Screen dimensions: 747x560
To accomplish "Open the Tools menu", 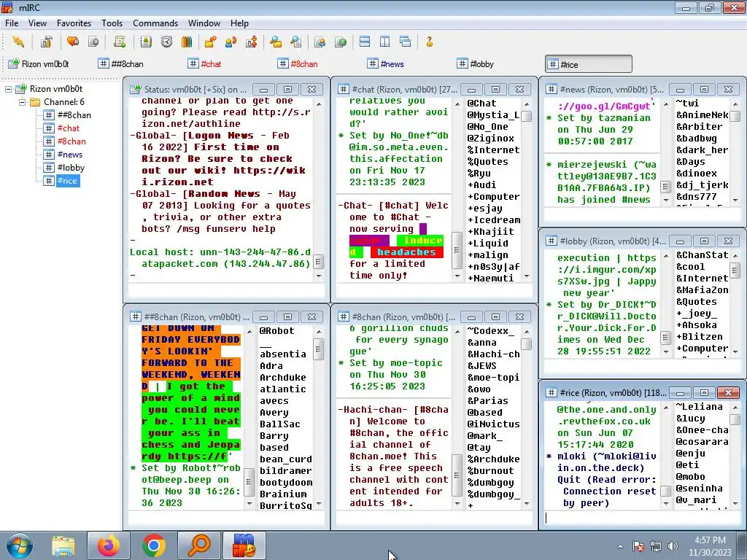I will [x=112, y=23].
